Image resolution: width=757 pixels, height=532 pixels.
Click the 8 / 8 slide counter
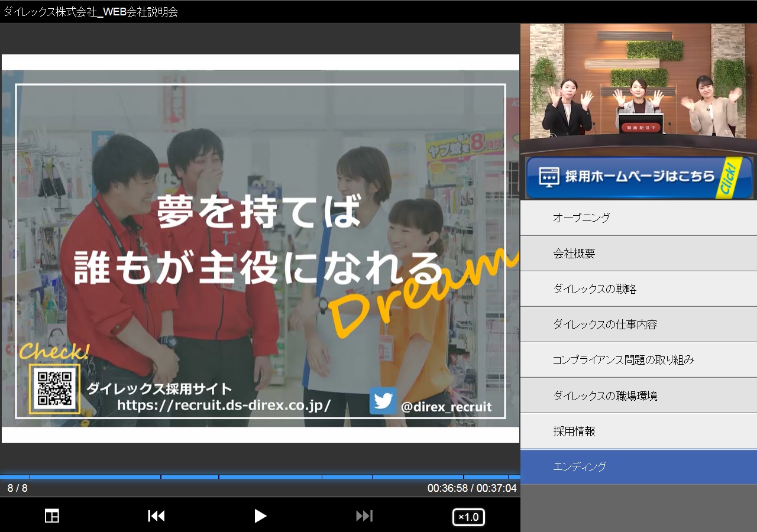point(17,488)
